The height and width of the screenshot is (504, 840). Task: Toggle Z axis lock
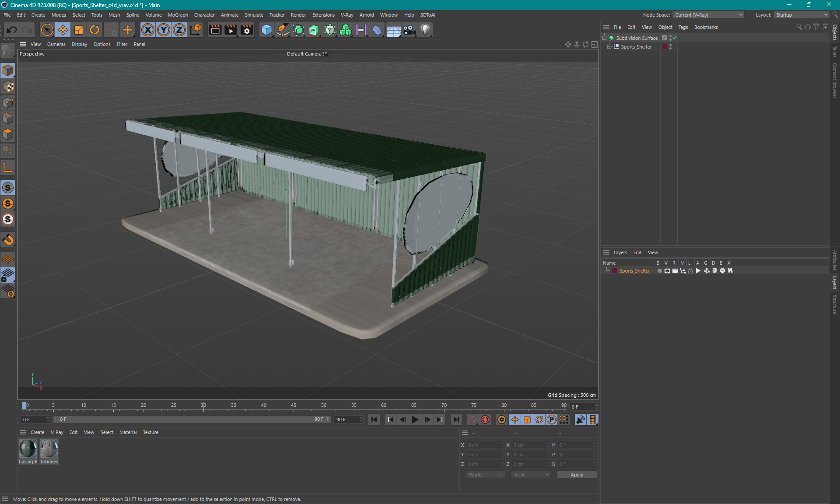coord(179,30)
